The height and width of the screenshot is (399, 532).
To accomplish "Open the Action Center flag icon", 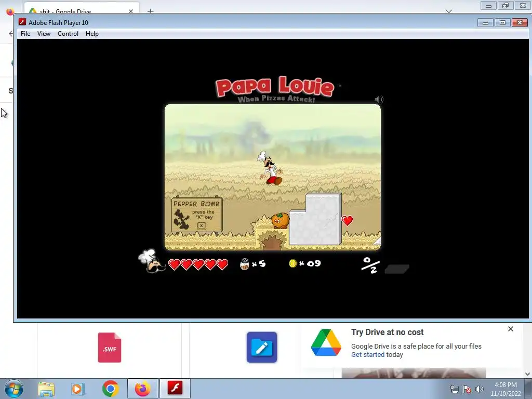I will click(467, 389).
